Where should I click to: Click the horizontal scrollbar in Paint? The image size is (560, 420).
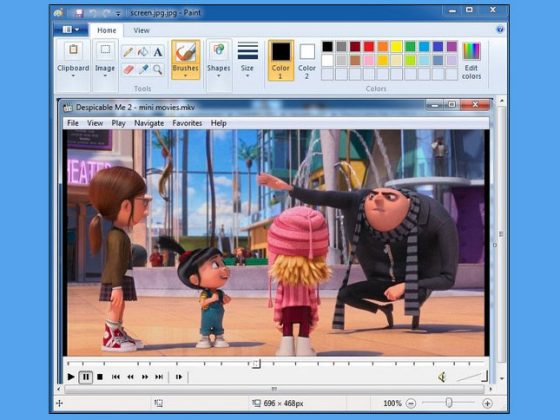point(274,389)
